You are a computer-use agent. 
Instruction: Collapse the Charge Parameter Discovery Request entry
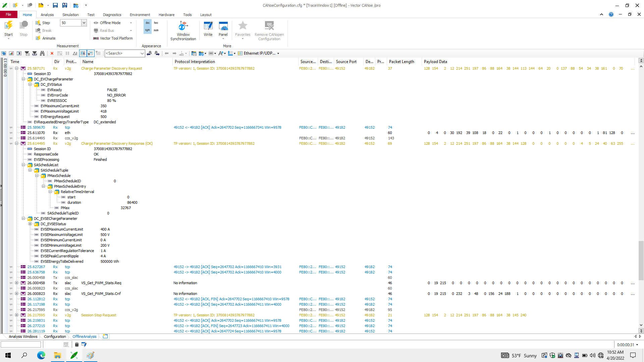coord(17,68)
